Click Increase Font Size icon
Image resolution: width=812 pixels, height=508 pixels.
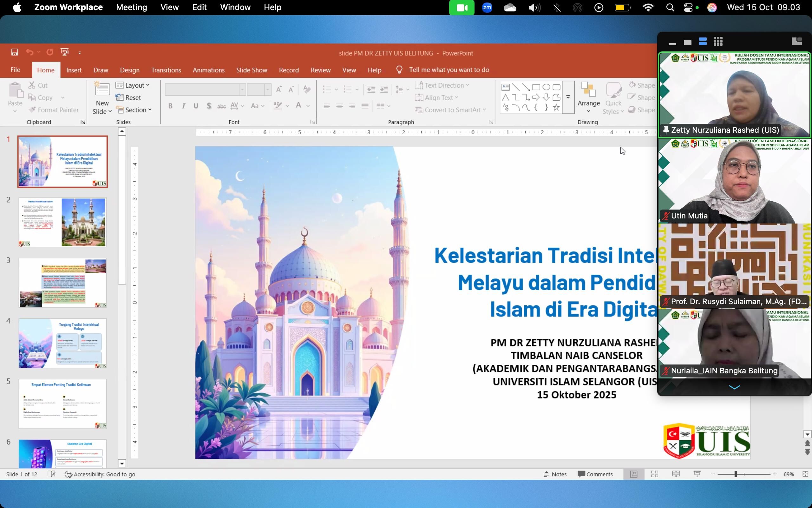coord(279,89)
